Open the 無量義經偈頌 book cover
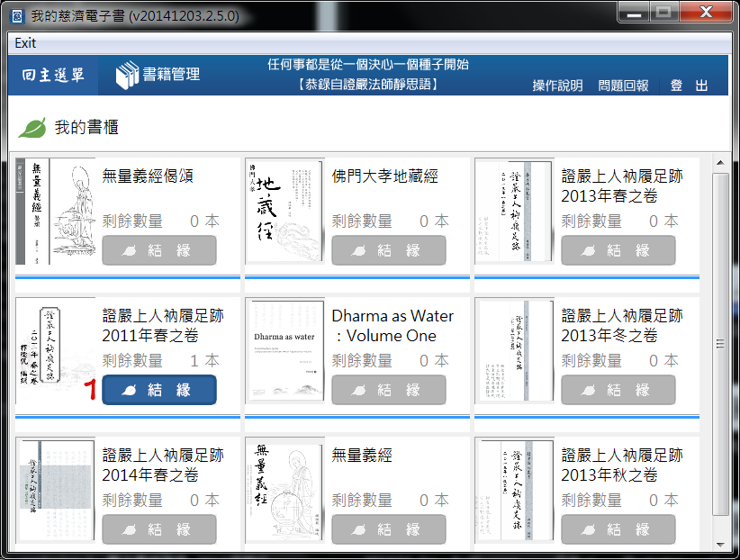740x560 pixels. click(56, 212)
